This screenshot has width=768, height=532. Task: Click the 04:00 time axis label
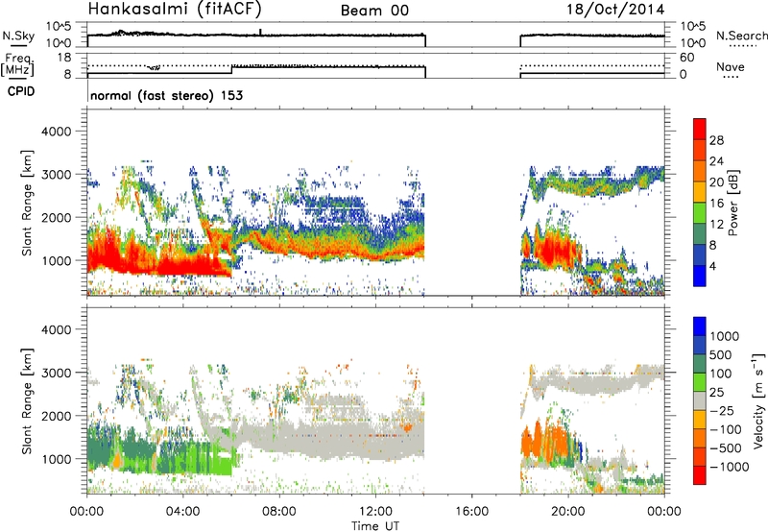(182, 512)
